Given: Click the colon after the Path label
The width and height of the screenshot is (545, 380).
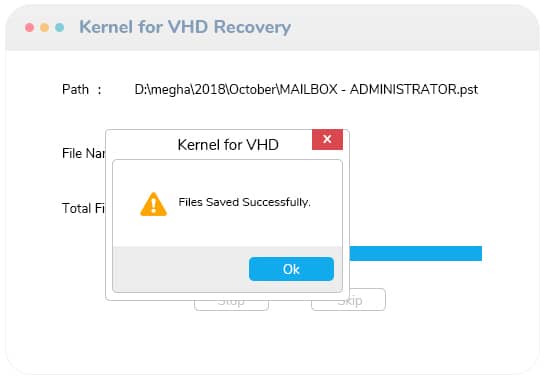Looking at the screenshot, I should tap(99, 90).
